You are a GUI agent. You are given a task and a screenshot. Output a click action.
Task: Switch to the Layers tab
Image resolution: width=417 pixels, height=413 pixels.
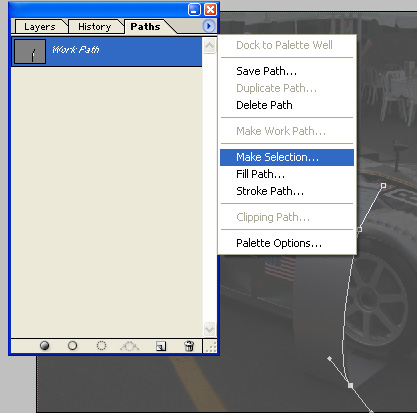tap(39, 27)
